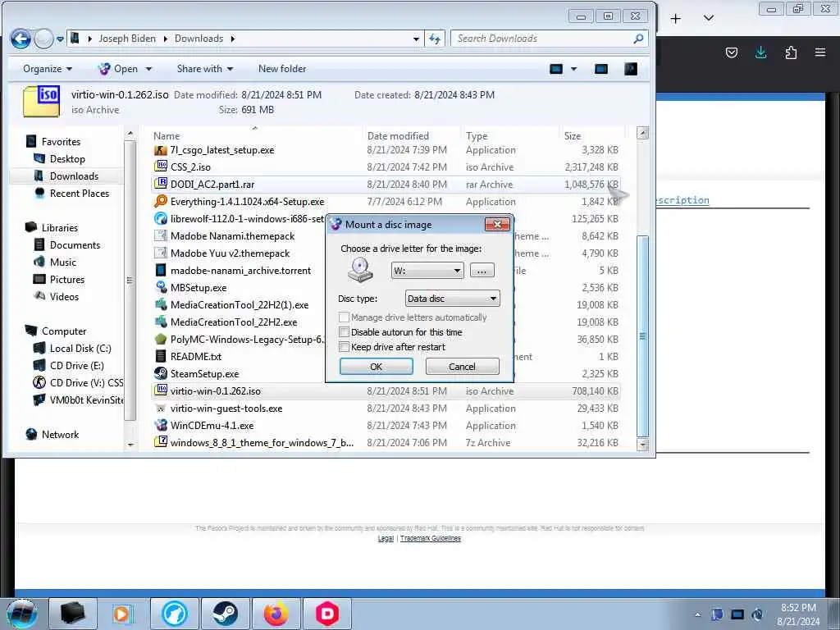Viewport: 840px width, 630px height.
Task: Click the Everything-1.4.1.1024.x64-Setup.exe icon
Action: 160,202
